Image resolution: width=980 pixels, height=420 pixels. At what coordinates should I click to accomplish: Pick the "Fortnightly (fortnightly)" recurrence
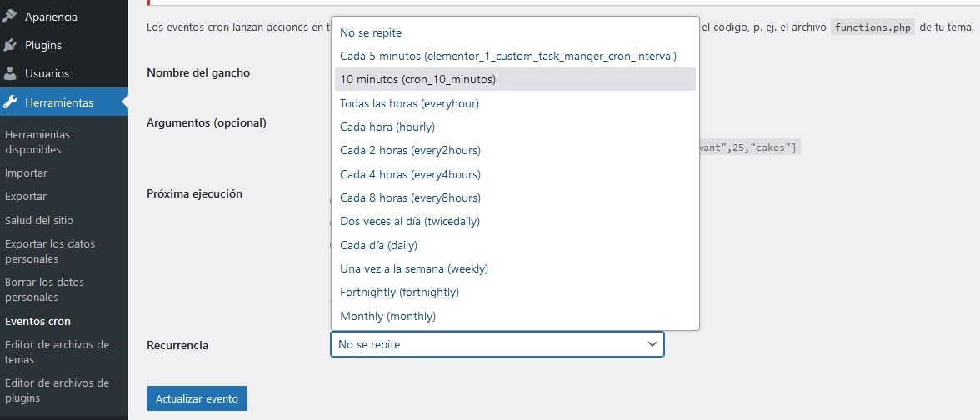[x=399, y=292]
